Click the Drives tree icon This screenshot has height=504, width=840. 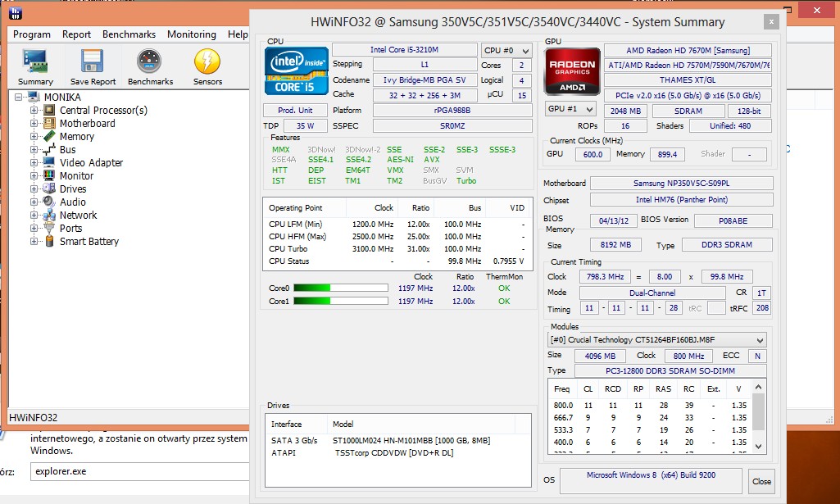(49, 188)
